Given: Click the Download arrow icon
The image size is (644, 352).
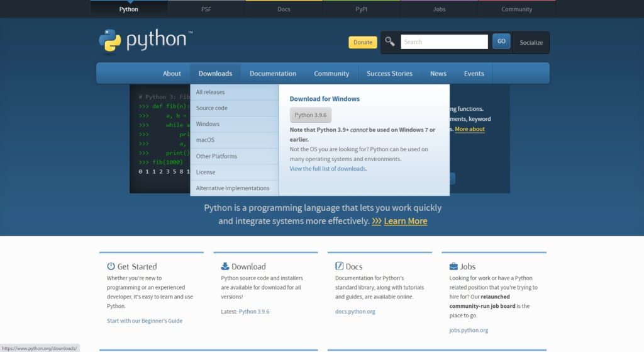Looking at the screenshot, I should (225, 266).
